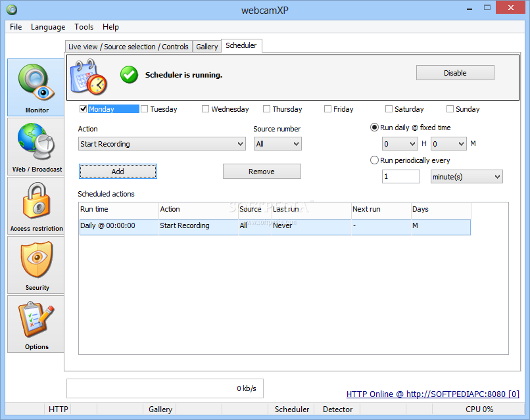Click the Detector status bar entry
The height and width of the screenshot is (420, 530).
[x=338, y=409]
